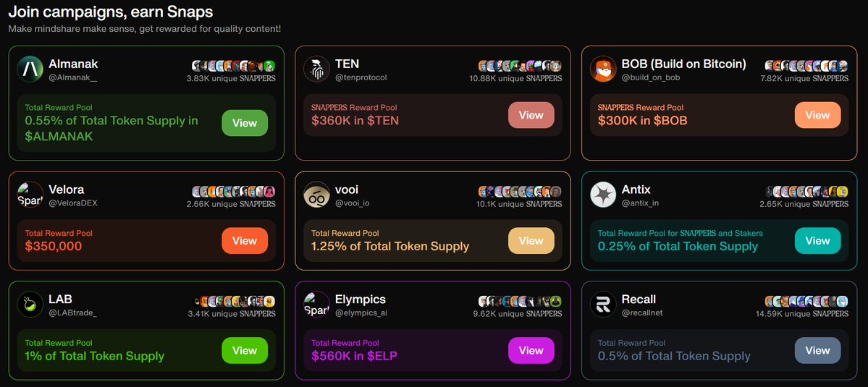Image resolution: width=868 pixels, height=387 pixels.
Task: View the Almanak campaign
Action: point(245,123)
